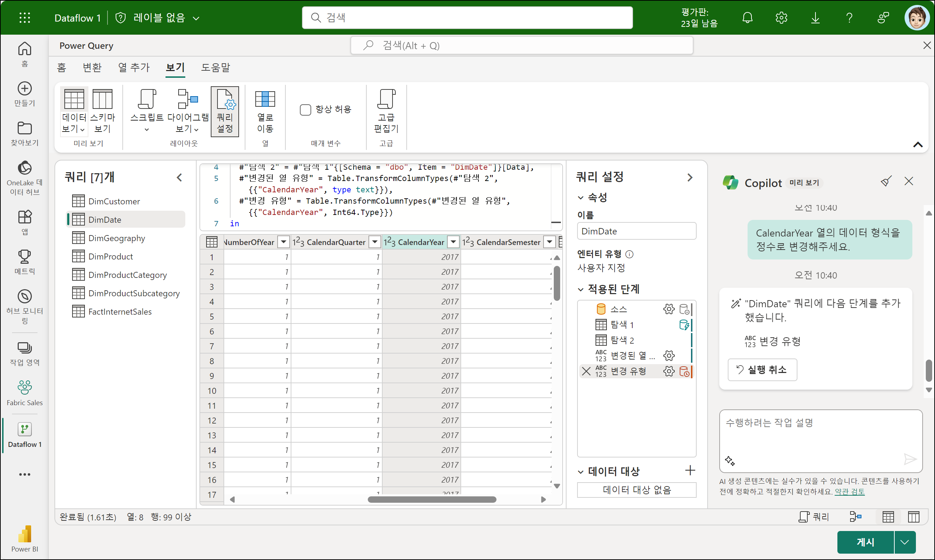935x560 pixels.
Task: Expand the 게시 publish options arrow
Action: (905, 542)
